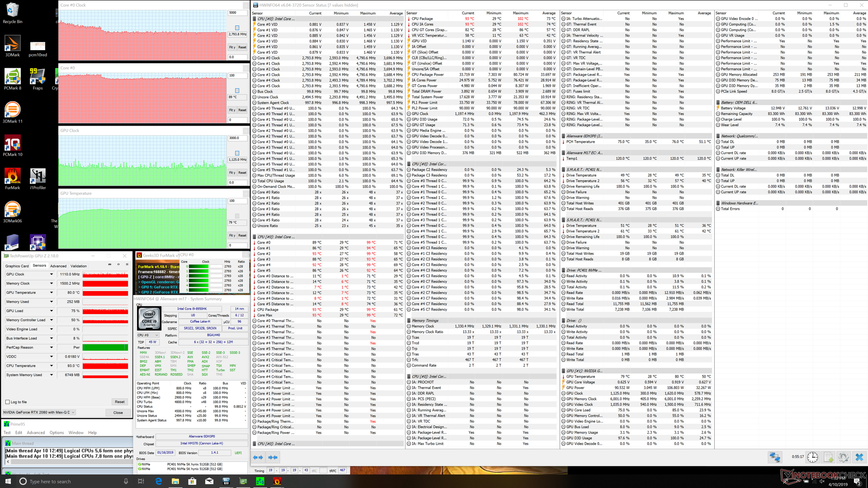Image resolution: width=868 pixels, height=488 pixels.
Task: Click GPU-Z hamburger menu icon
Action: coord(127,265)
